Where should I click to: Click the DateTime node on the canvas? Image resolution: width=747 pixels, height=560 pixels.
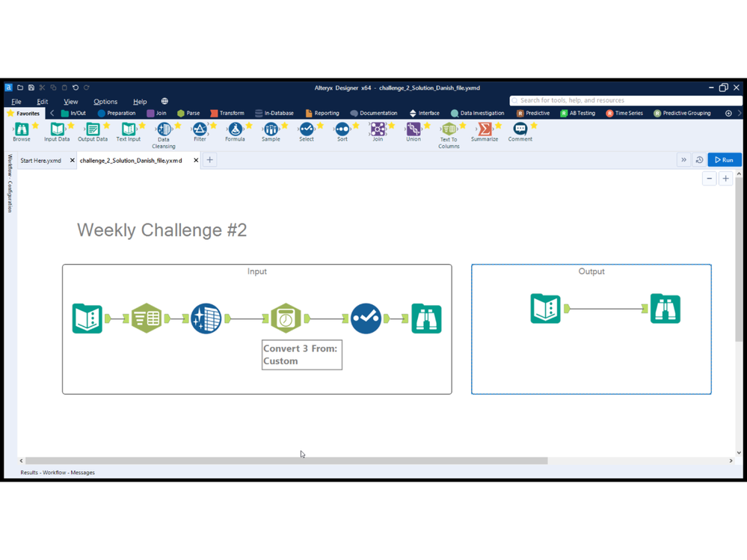[x=286, y=318]
